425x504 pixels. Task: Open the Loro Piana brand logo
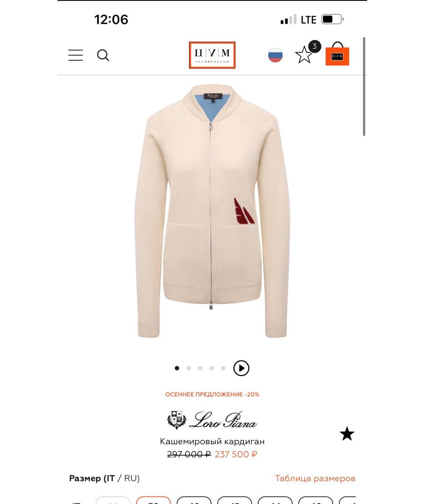click(212, 420)
